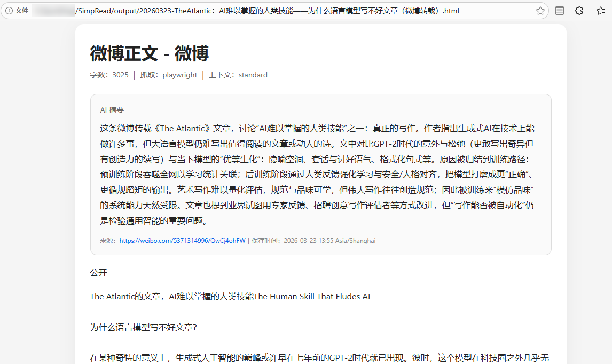Click the 抓取：playwright metadata text
Viewport: 612px width, 364px height.
tap(168, 75)
